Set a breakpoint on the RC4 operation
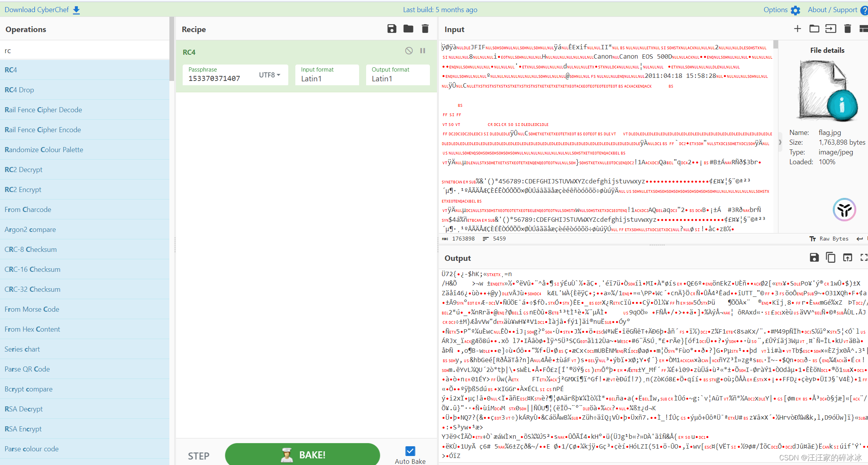This screenshot has height=465, width=868. tap(423, 51)
